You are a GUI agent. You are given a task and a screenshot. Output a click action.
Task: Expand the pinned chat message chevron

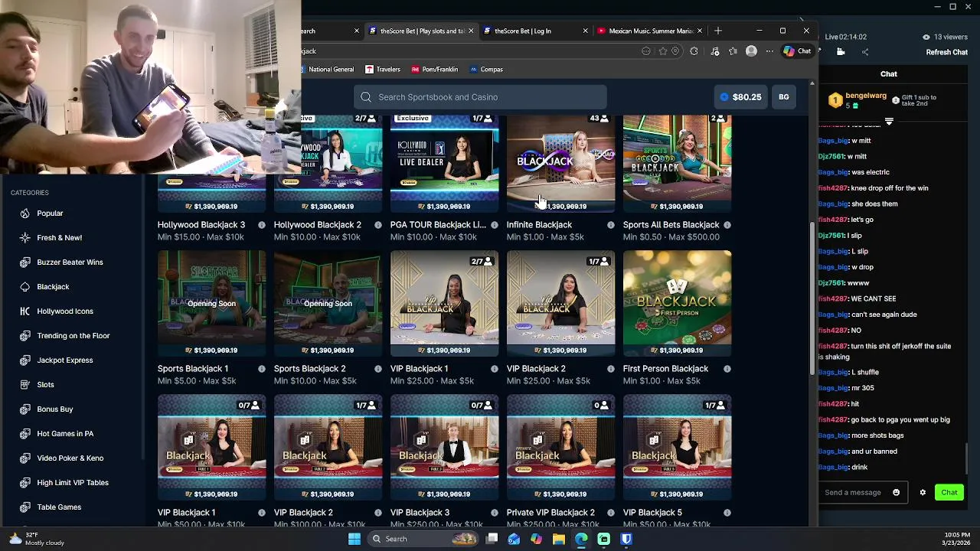[x=889, y=122]
